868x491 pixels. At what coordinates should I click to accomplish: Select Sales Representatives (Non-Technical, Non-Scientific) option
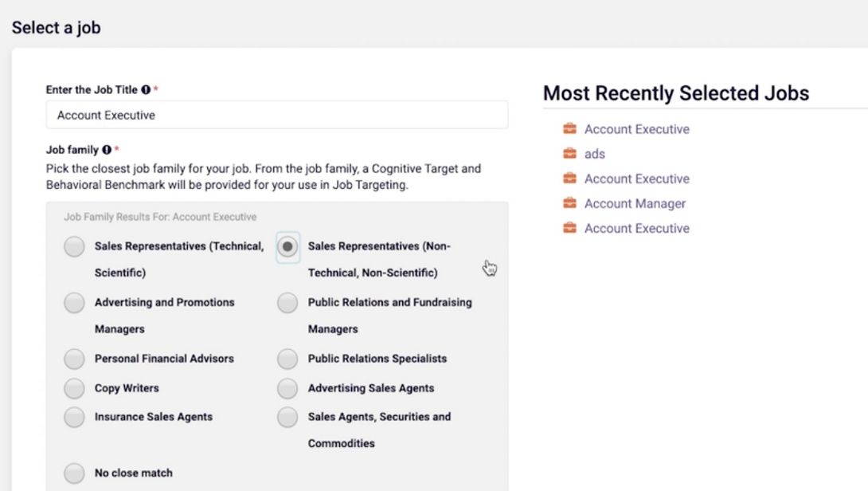[x=287, y=247]
